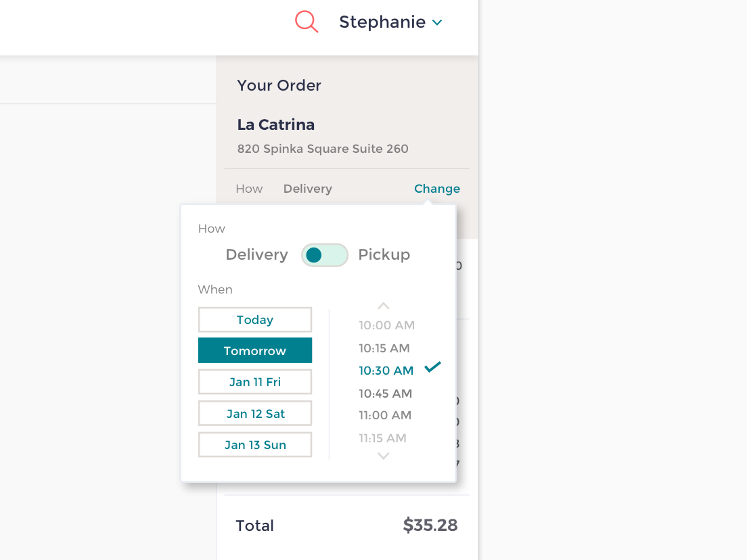
Task: Choose Jan 12 Sat as pickup date
Action: pyautogui.click(x=254, y=413)
